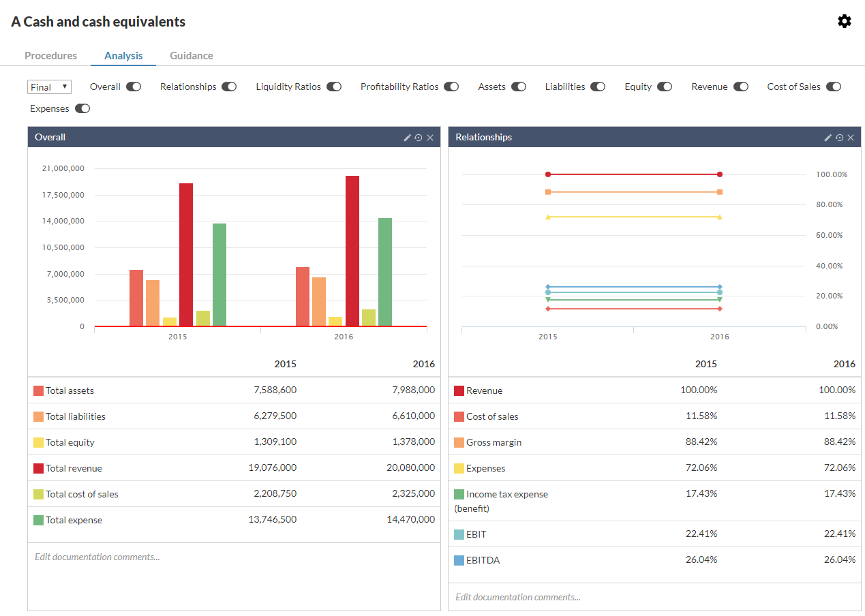The image size is (865, 616).
Task: Revert Relationships panel with history icon
Action: [839, 137]
